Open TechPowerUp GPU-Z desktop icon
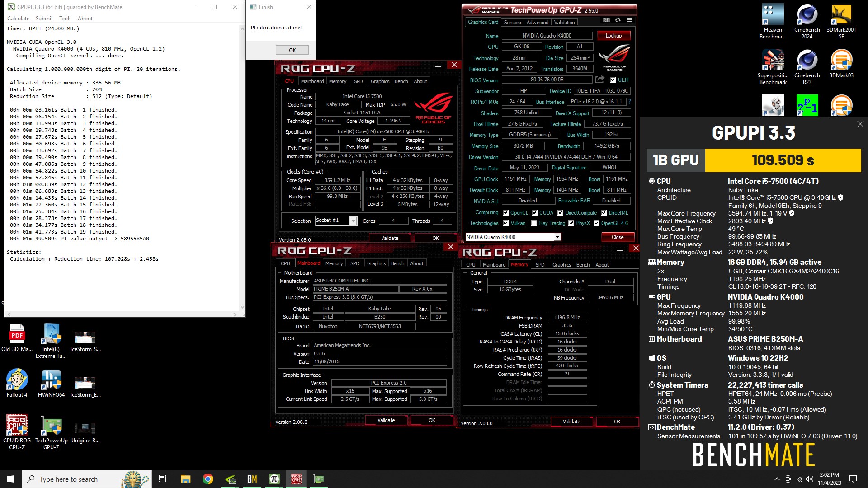868x488 pixels. tap(51, 432)
